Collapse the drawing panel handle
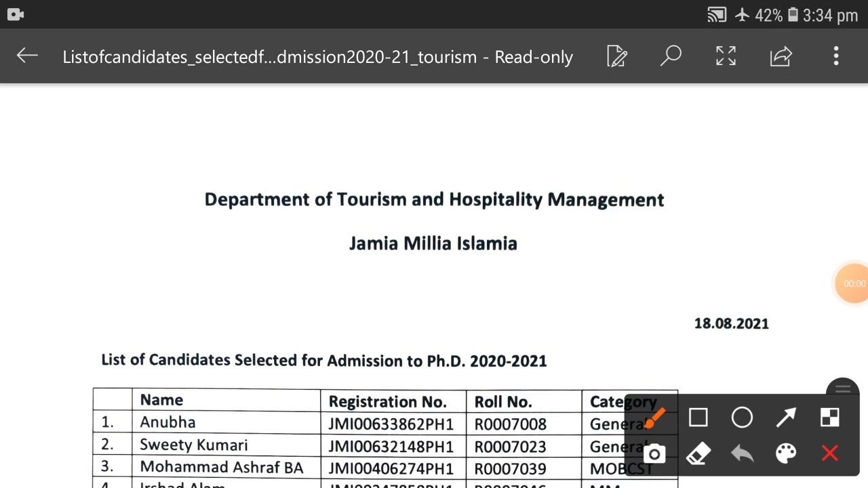The width and height of the screenshot is (868, 488). [x=843, y=389]
